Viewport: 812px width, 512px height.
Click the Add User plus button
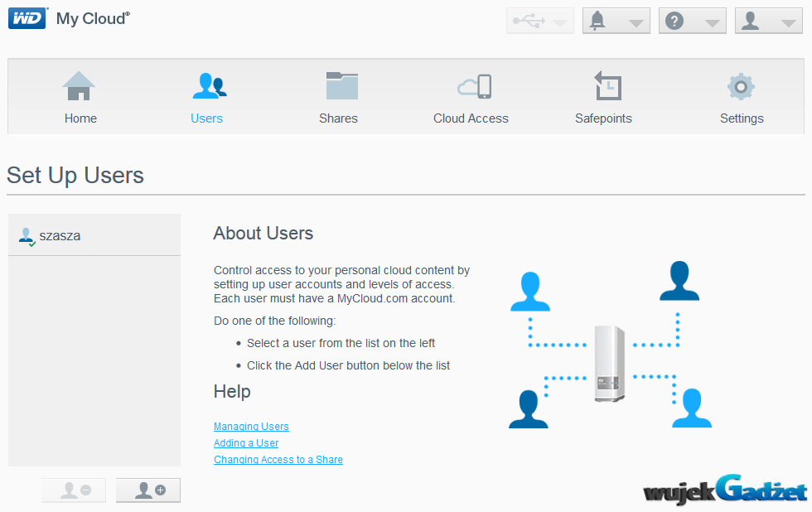point(148,490)
